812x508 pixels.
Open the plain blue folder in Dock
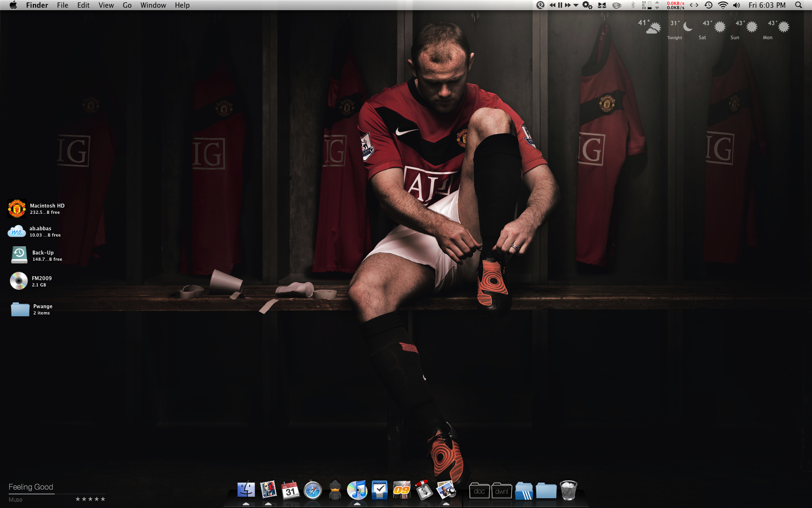click(546, 491)
